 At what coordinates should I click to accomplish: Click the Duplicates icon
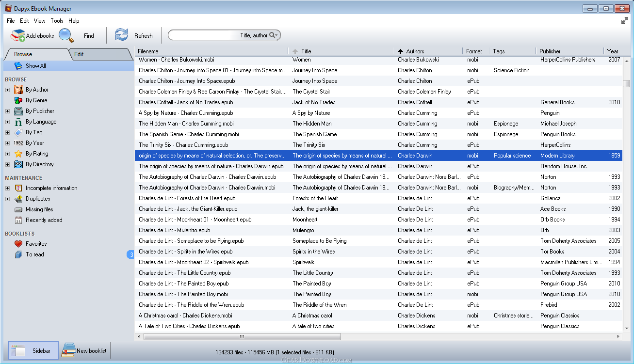click(18, 199)
